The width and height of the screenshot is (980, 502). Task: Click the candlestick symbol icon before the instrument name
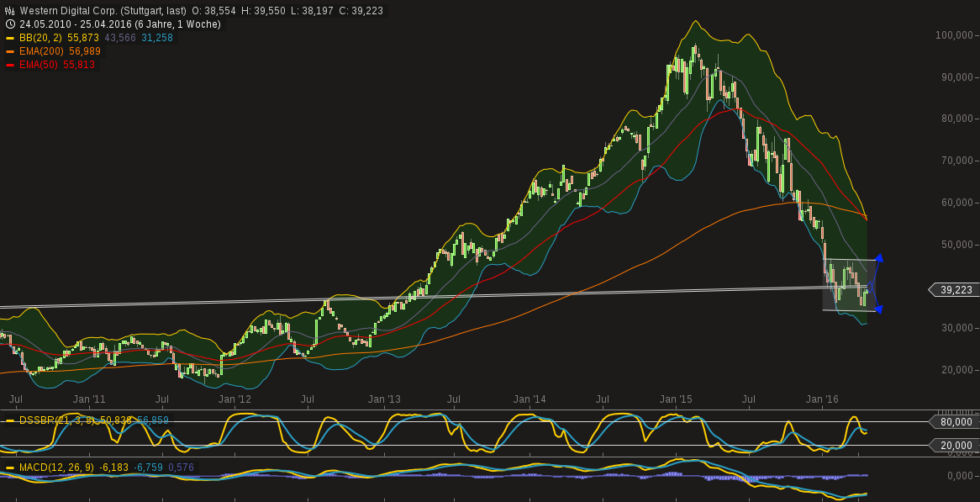10,12
